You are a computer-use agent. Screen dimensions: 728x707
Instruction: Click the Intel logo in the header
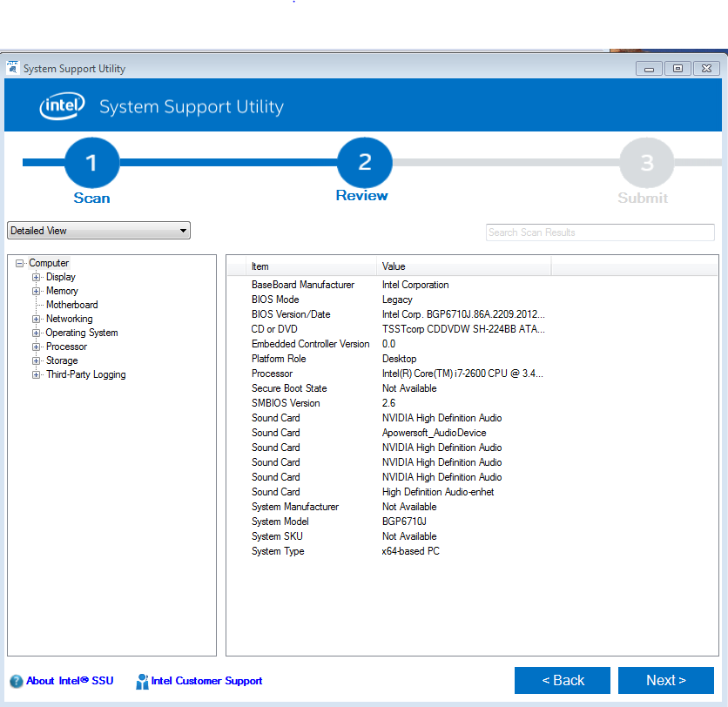(62, 106)
